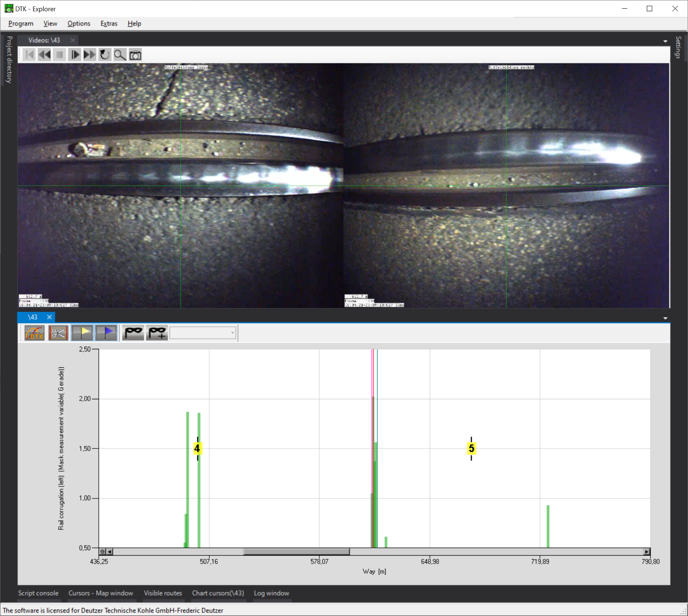The width and height of the screenshot is (688, 616).
Task: Click the magnifier zoom icon
Action: (120, 55)
